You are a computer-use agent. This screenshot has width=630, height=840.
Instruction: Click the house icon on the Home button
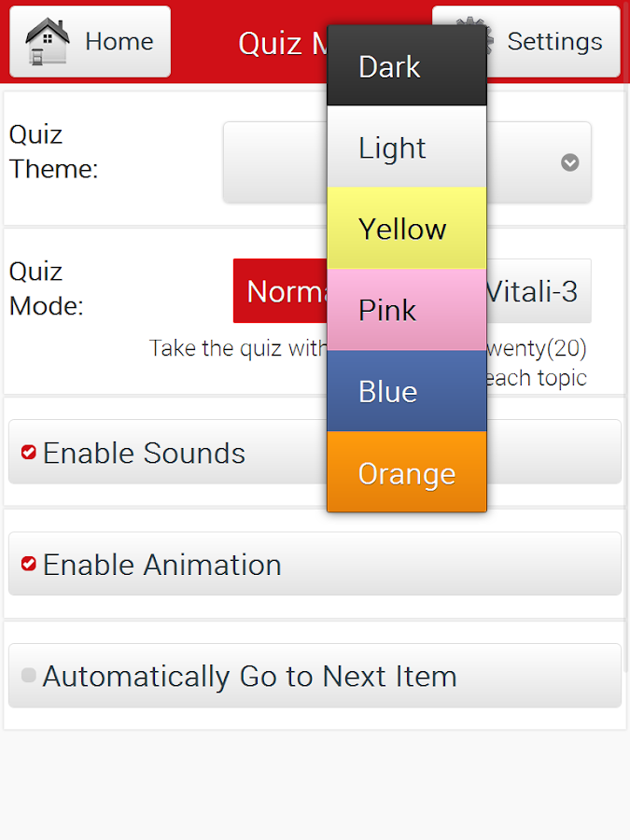pos(45,41)
